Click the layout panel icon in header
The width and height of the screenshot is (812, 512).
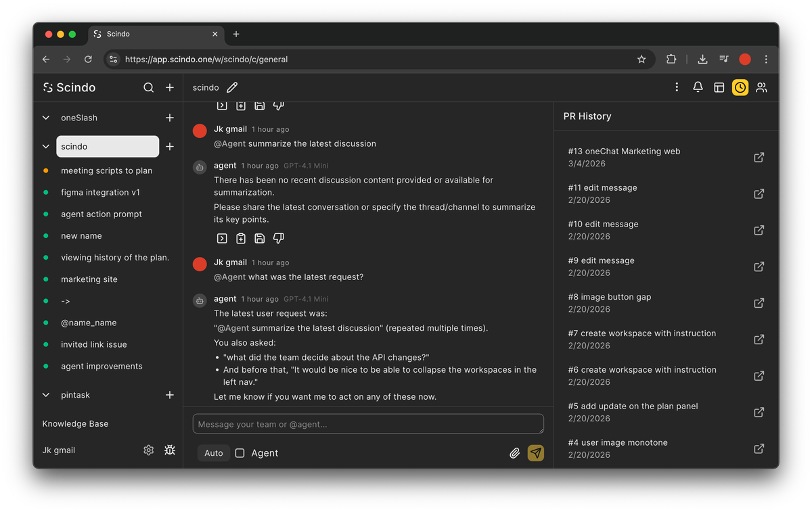tap(719, 87)
